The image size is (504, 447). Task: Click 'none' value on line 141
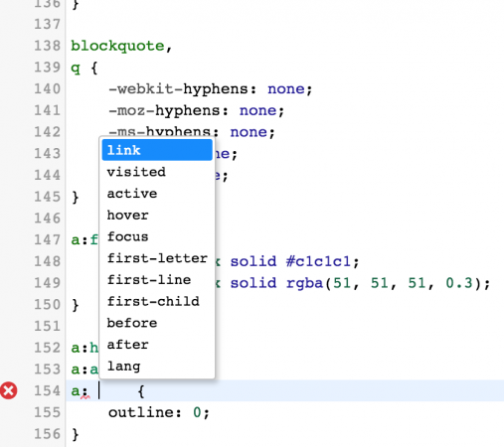pos(257,110)
